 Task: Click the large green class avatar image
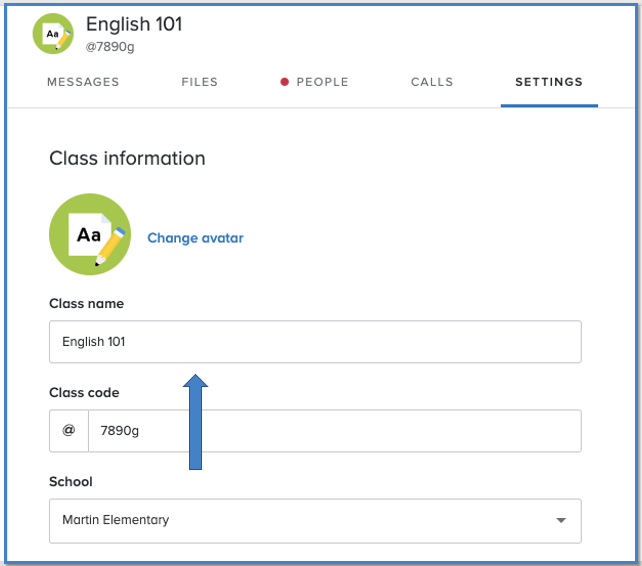point(90,234)
